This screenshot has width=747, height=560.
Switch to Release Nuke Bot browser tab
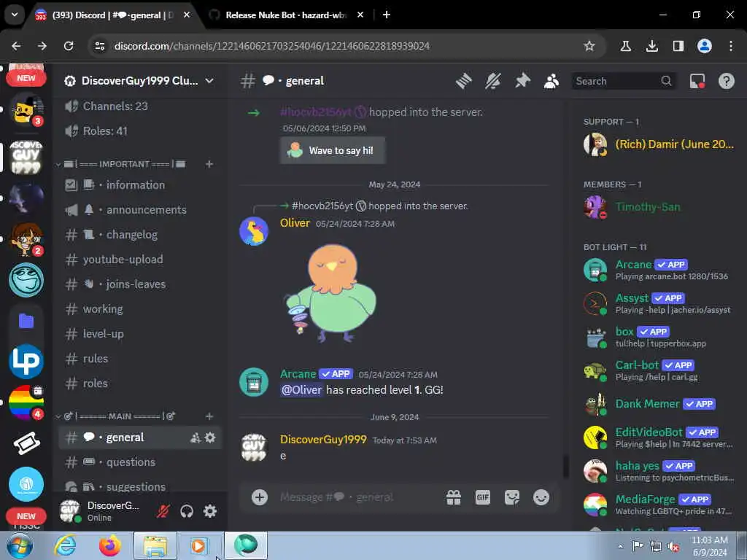click(x=286, y=15)
